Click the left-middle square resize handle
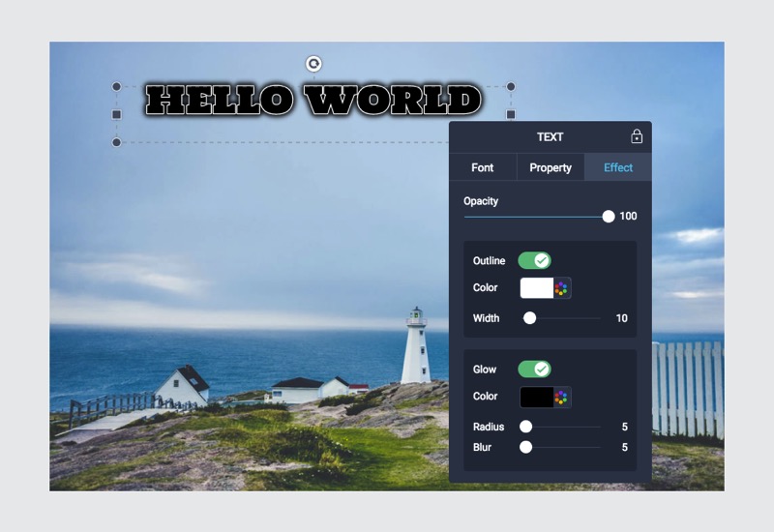The image size is (774, 532). point(116,114)
